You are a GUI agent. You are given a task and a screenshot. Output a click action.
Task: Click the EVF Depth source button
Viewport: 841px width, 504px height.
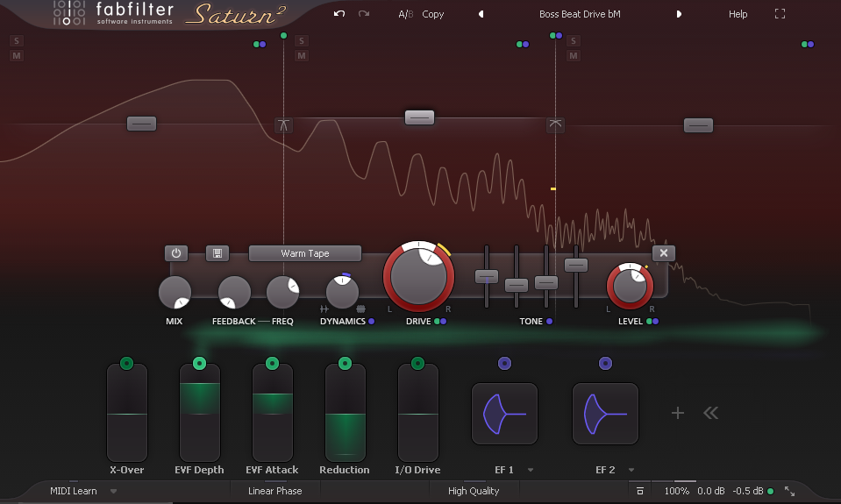point(199,364)
